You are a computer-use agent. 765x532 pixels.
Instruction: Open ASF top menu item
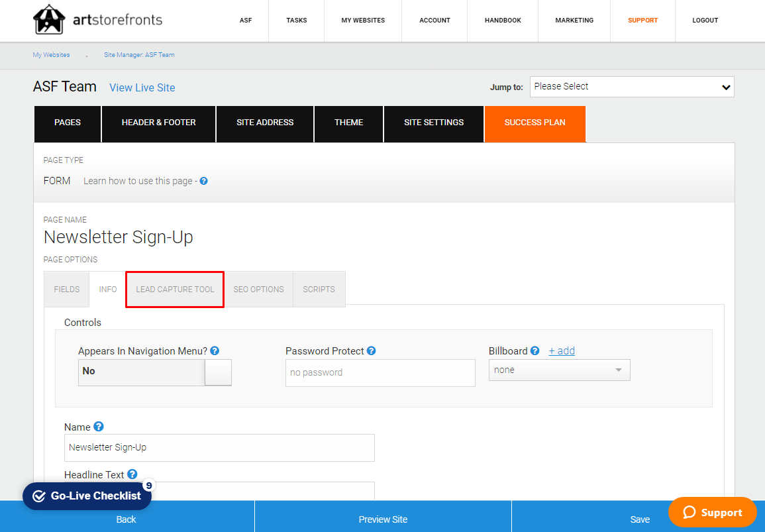pos(246,21)
